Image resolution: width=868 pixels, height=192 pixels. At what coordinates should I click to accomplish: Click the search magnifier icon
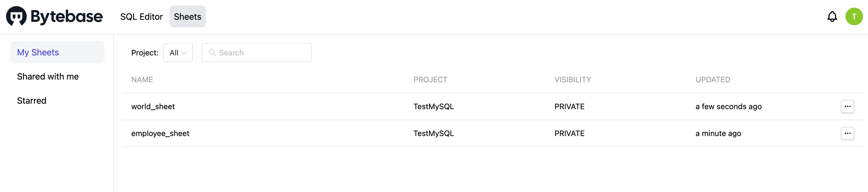tap(212, 52)
